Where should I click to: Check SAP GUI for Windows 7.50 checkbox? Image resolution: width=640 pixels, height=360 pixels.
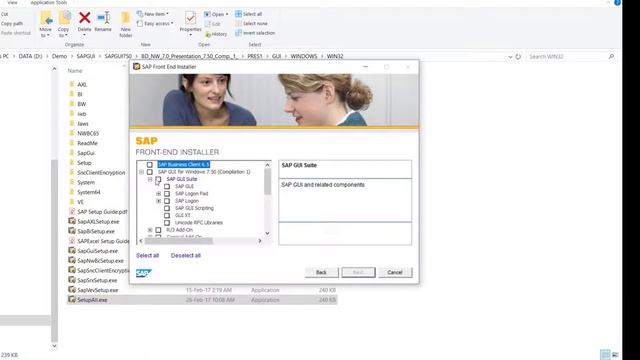pyautogui.click(x=150, y=172)
